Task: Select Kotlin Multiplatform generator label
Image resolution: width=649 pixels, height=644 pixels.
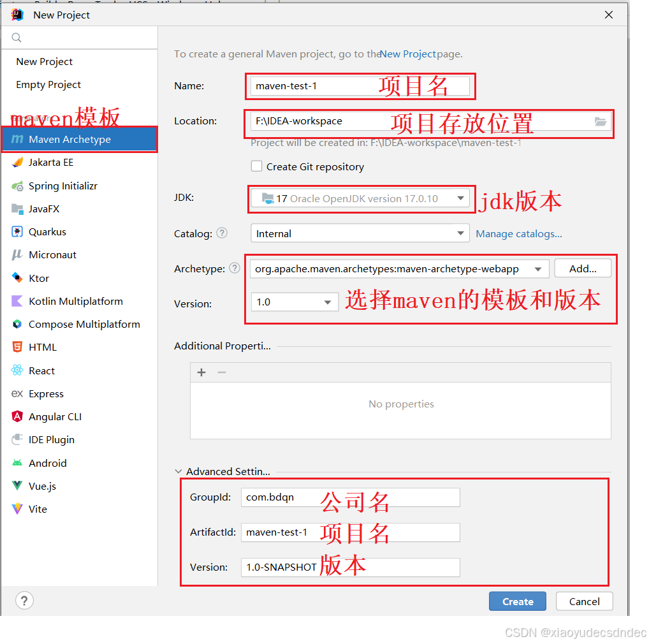Action: pos(76,302)
